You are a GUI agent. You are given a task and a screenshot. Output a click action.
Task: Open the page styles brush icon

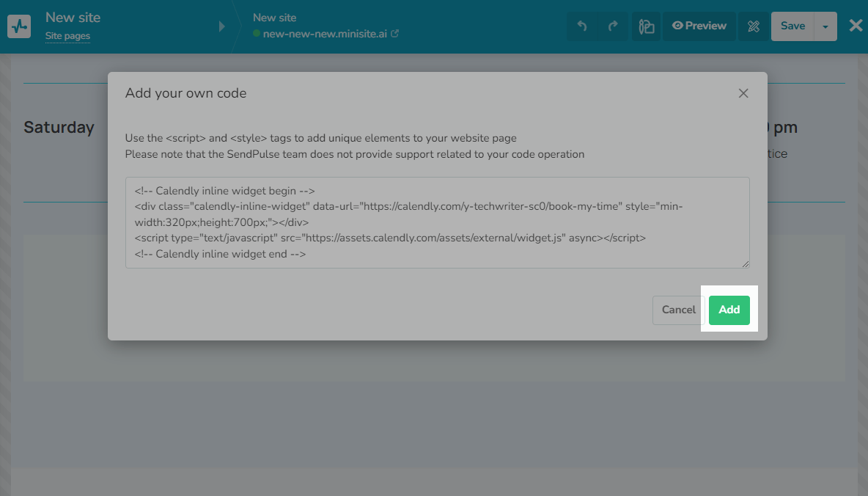(x=646, y=26)
